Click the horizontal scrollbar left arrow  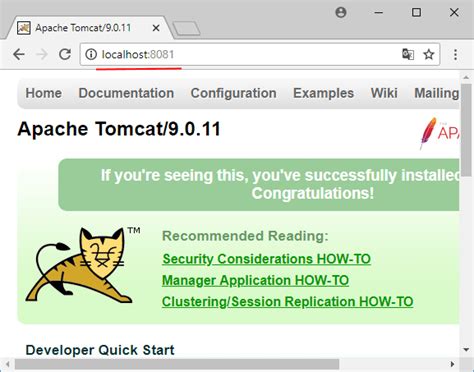[7, 364]
